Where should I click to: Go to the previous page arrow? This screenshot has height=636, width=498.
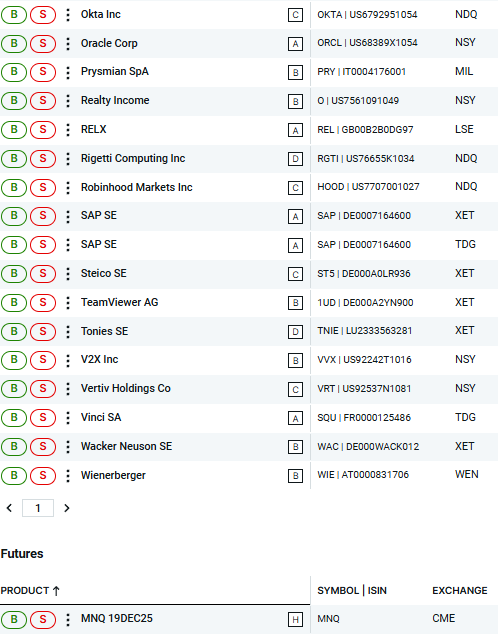coord(9,508)
